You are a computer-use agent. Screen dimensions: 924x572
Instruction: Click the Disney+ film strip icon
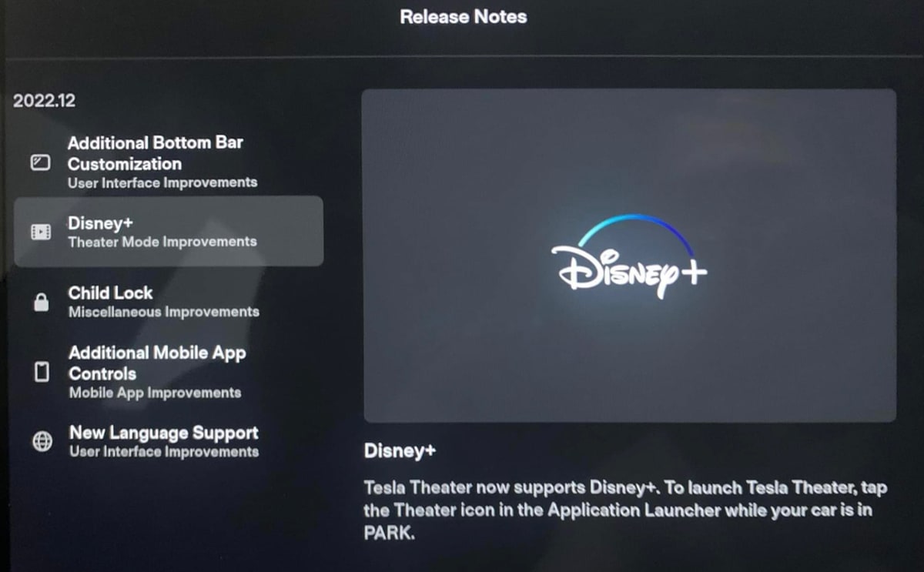(41, 232)
